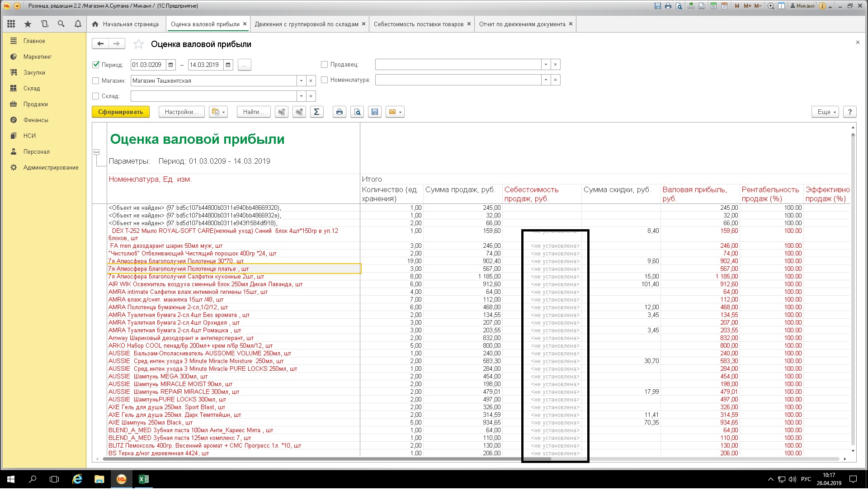Uncheck the Период checkbox
Screen dimensions: 868x491
click(x=96, y=65)
